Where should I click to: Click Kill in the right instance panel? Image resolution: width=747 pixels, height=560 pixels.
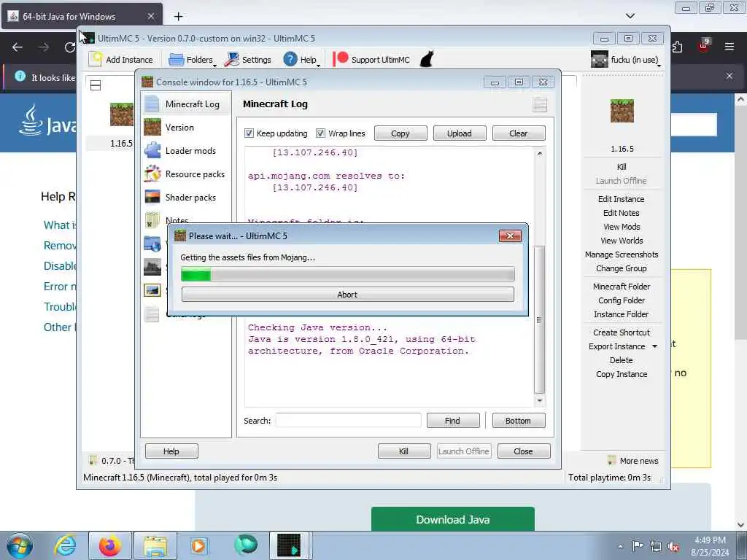tap(622, 167)
